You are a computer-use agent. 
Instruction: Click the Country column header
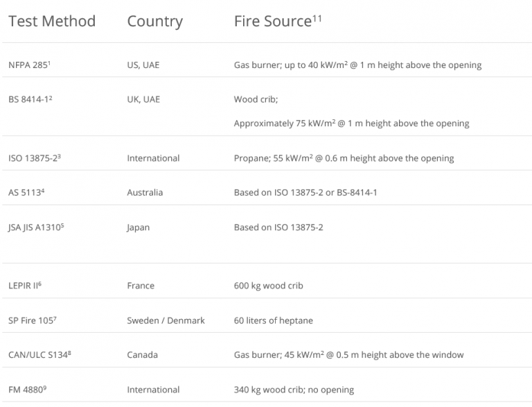click(154, 21)
